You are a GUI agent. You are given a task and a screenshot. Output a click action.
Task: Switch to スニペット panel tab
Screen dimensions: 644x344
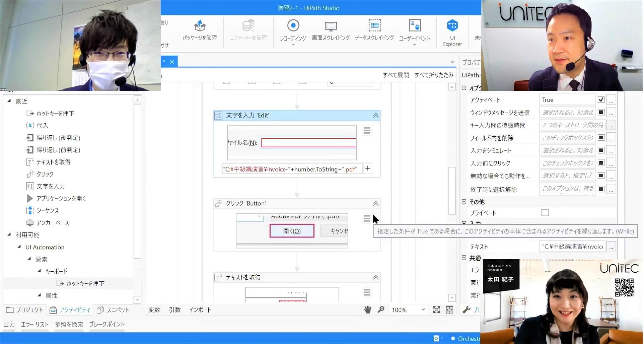point(113,310)
